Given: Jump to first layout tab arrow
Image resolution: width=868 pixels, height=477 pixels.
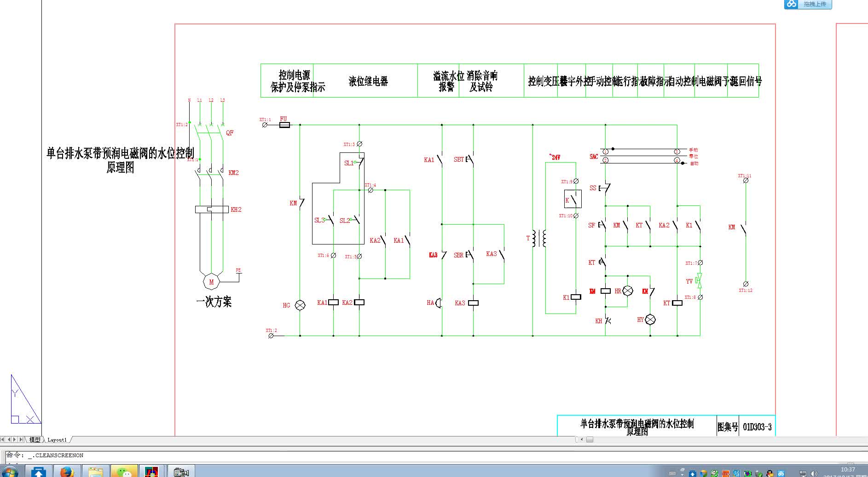Looking at the screenshot, I should [3, 440].
